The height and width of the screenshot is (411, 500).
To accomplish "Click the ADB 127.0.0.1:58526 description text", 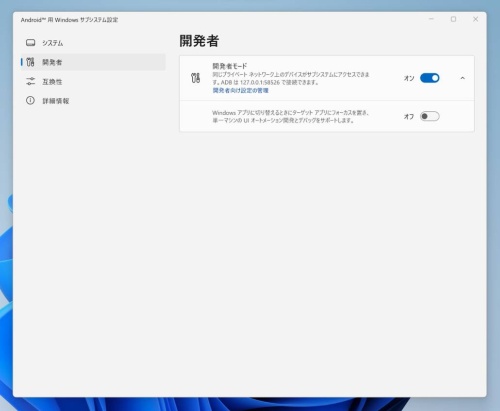I will 291,78.
